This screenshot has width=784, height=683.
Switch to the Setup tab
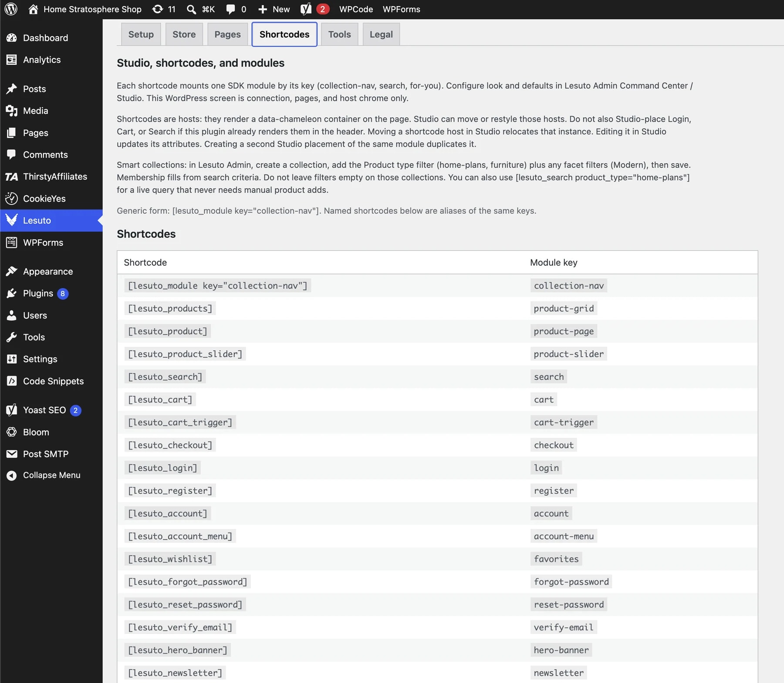[x=141, y=34]
